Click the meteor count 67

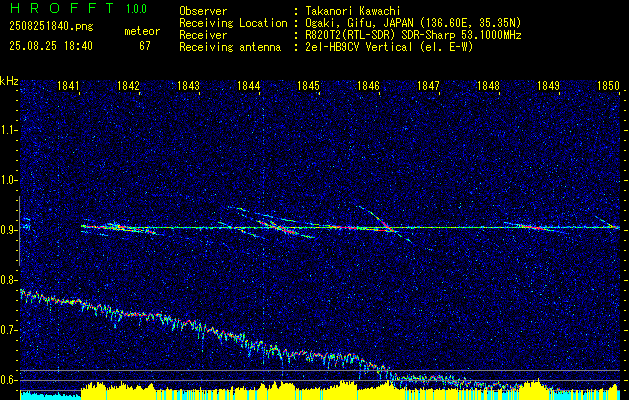pyautogui.click(x=145, y=46)
